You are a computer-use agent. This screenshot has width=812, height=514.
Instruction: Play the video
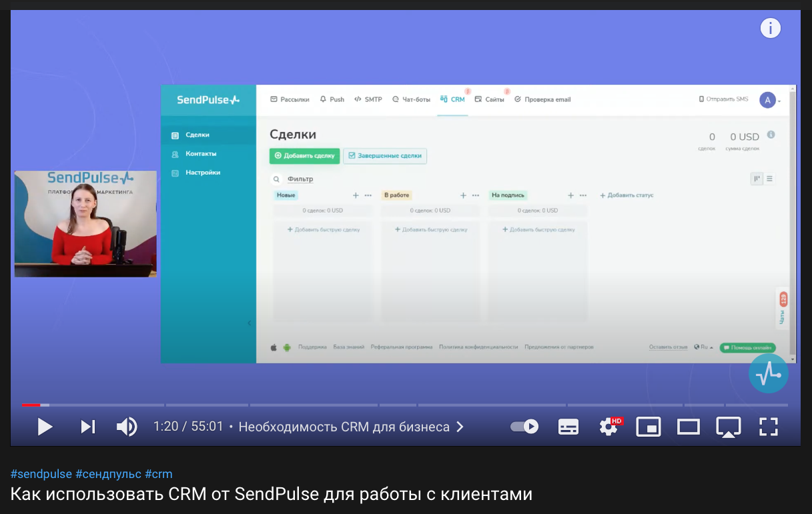click(x=45, y=427)
